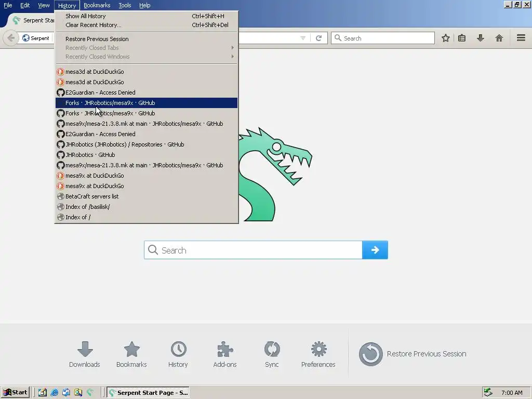Image resolution: width=532 pixels, height=399 pixels.
Task: Open the JHRobotics · GitHub history entry
Action: [x=146, y=155]
